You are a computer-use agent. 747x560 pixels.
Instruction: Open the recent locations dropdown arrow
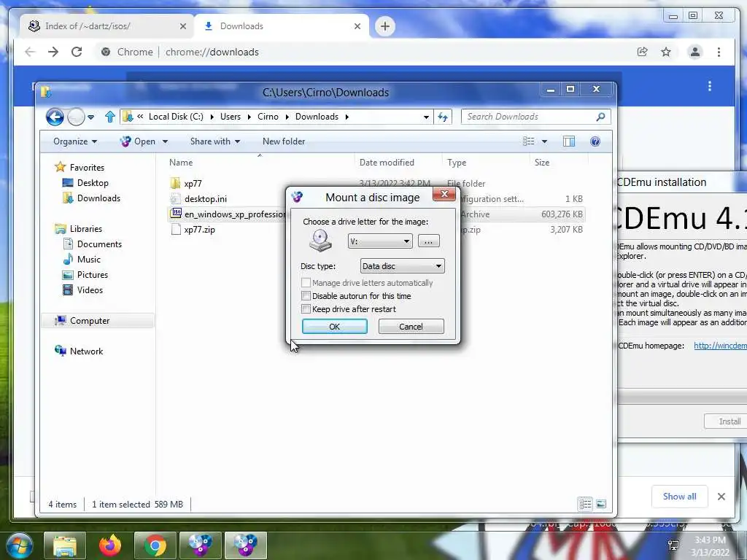[x=90, y=117]
